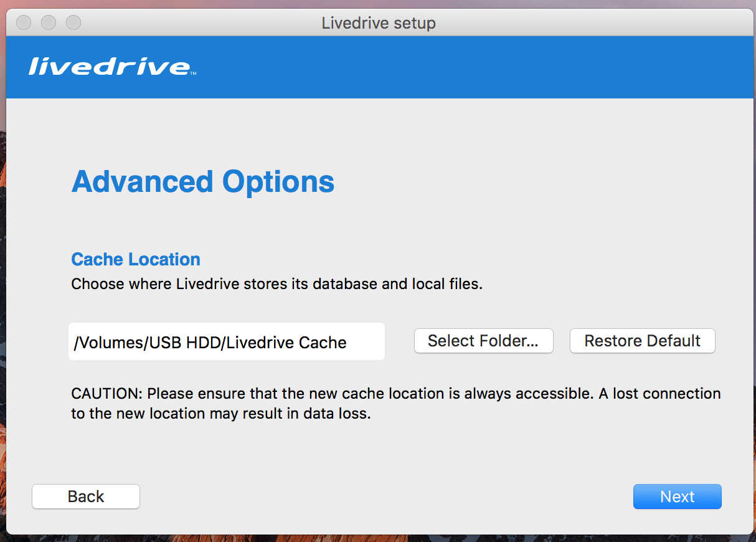Click Restore Default cache location
756x542 pixels.
642,341
